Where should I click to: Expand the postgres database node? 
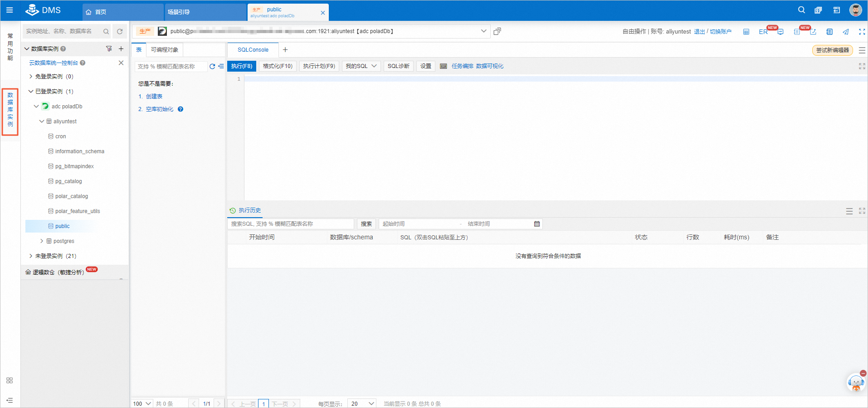coord(42,241)
